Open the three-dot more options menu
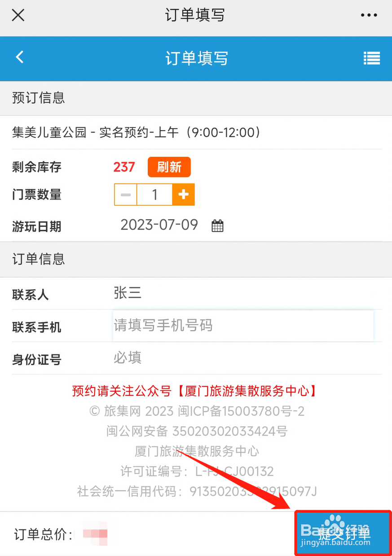392x556 pixels. click(369, 15)
